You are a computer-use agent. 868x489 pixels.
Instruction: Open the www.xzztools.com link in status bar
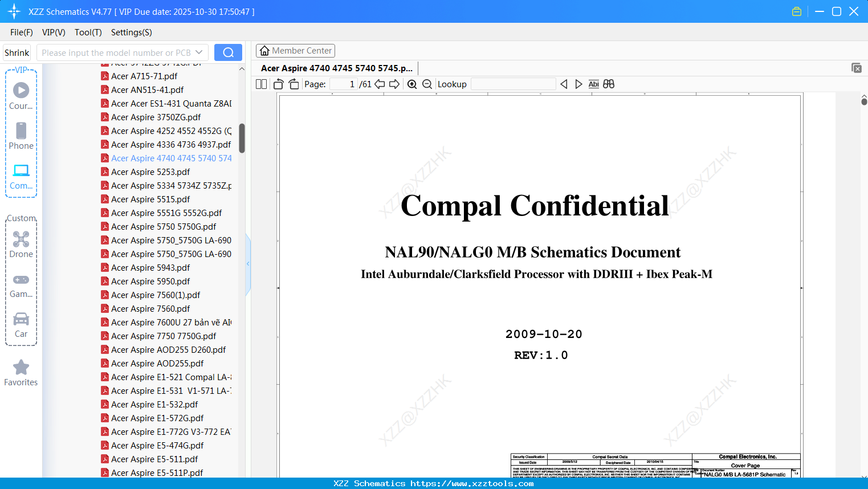472,483
